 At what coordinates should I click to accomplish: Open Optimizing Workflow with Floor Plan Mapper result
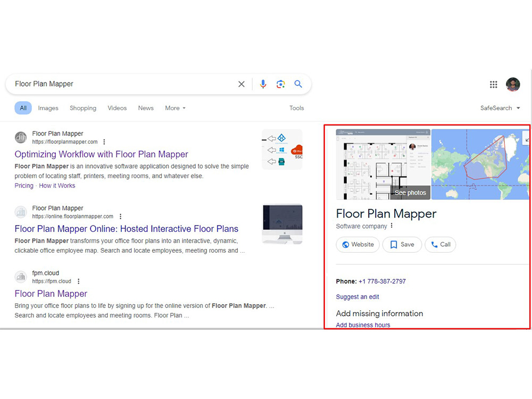[101, 154]
